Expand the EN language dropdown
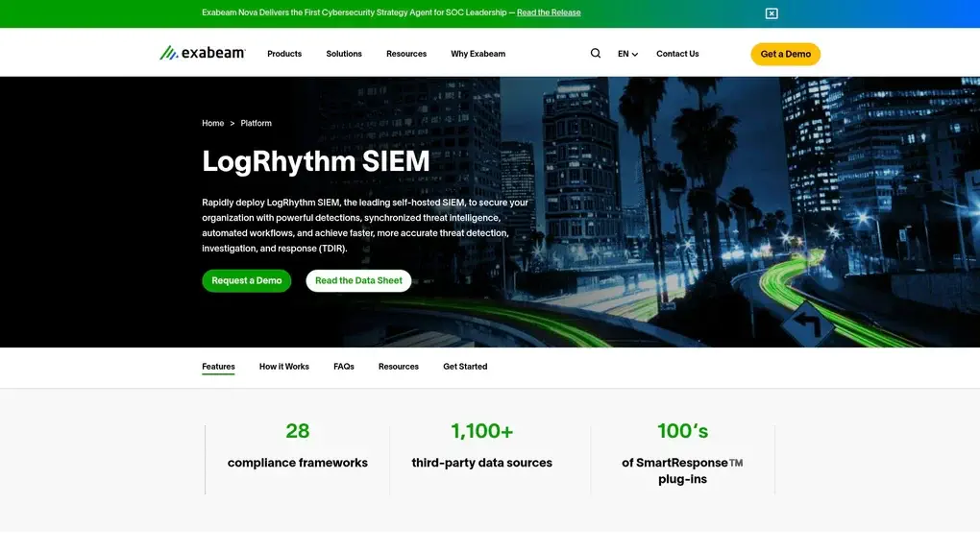The image size is (980, 551). click(x=627, y=54)
